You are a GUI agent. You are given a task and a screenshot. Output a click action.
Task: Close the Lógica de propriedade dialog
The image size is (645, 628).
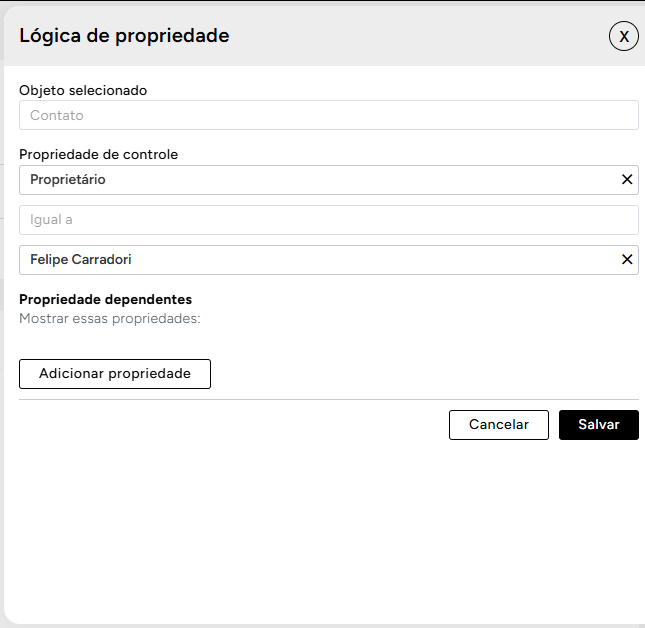coord(624,36)
